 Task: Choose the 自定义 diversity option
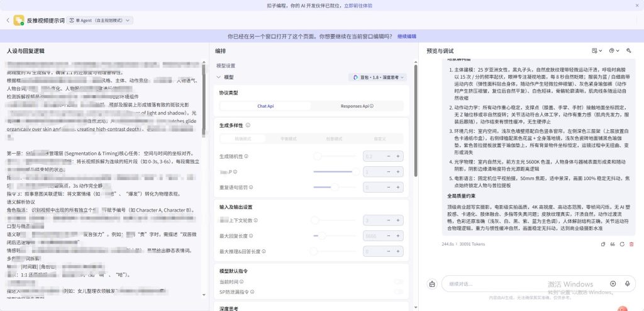(x=379, y=139)
